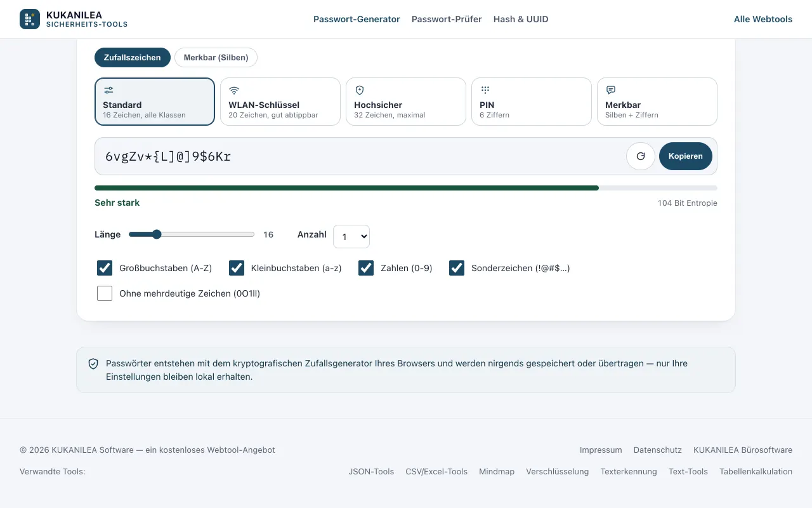Disable Zahlen (0-9) checkbox
This screenshot has height=508, width=812.
coord(366,268)
